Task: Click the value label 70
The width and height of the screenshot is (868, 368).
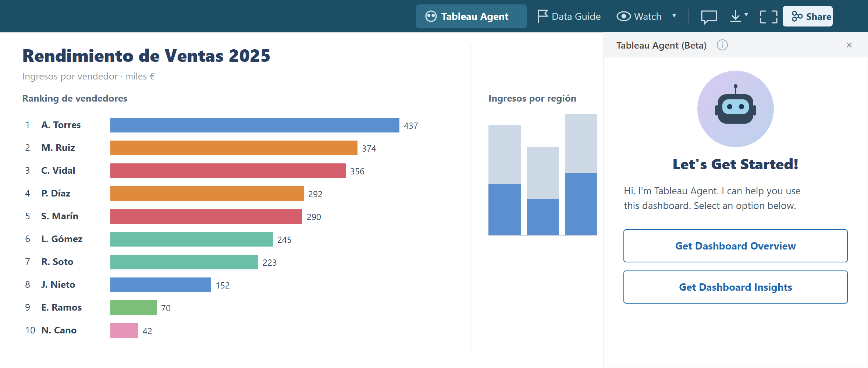Action: pos(166,308)
